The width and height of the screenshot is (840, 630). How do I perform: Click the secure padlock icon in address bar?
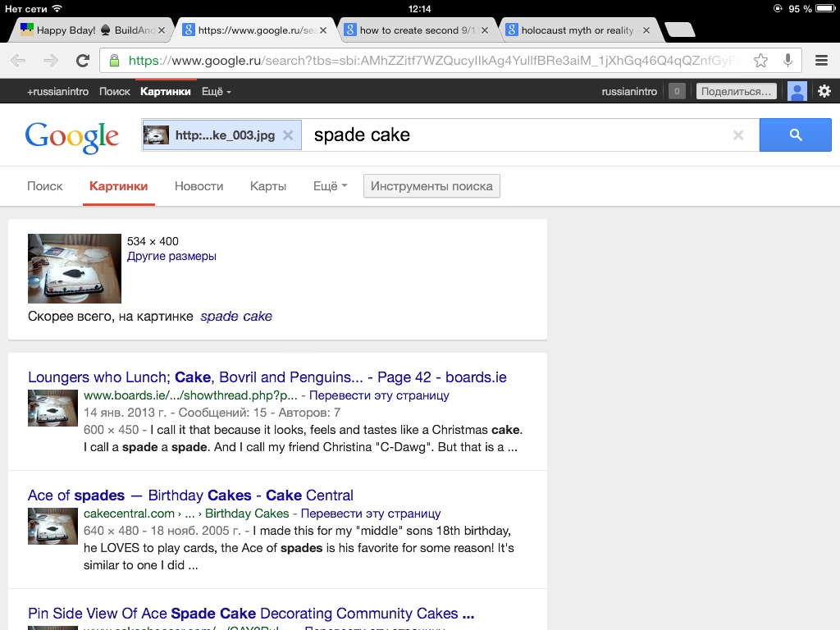click(114, 61)
